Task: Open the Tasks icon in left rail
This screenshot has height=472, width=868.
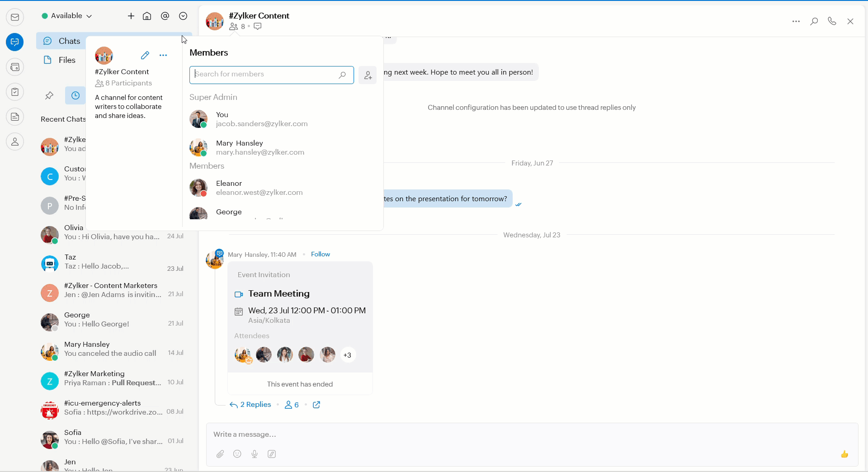Action: pyautogui.click(x=15, y=92)
